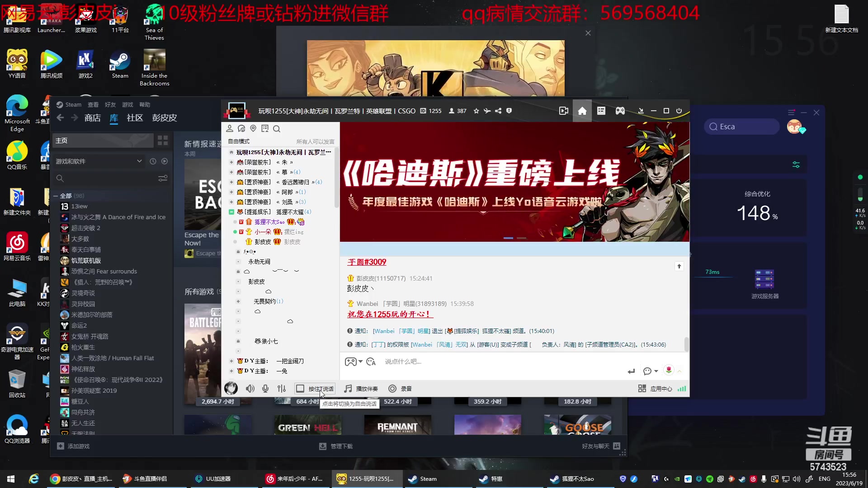
Task: Open Steam 好友与聊天 panel
Action: click(x=601, y=446)
